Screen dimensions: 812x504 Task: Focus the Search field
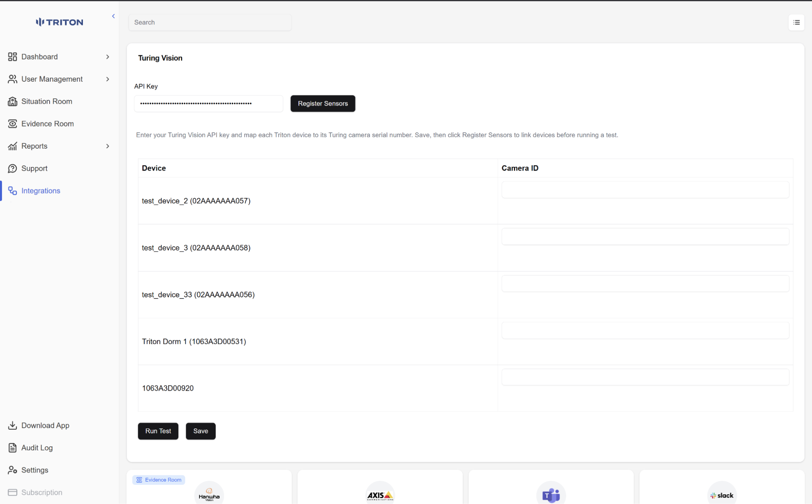210,22
